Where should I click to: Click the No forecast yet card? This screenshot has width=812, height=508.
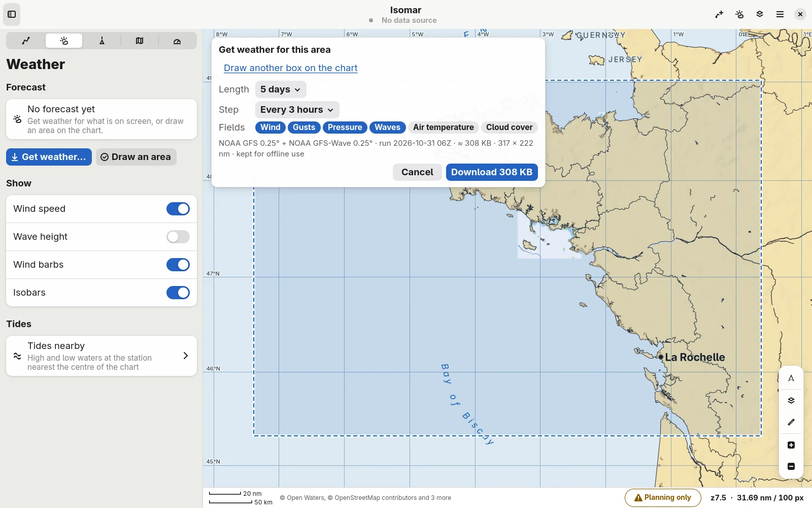point(101,119)
